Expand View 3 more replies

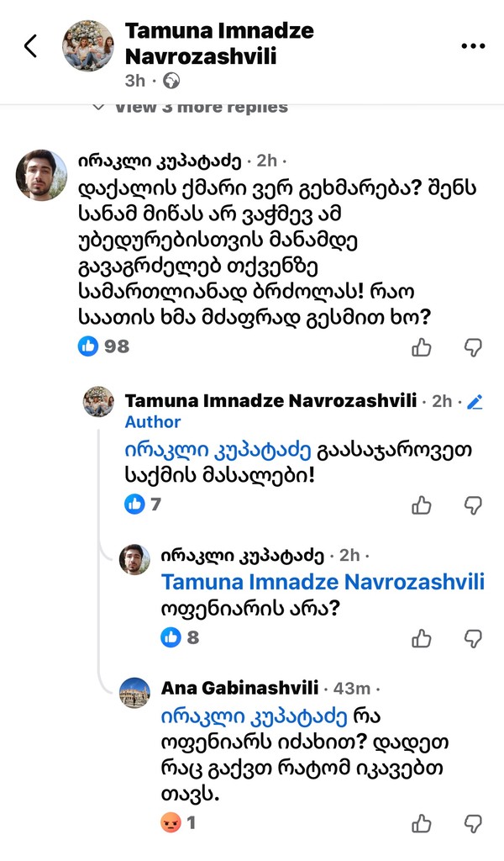(x=200, y=107)
